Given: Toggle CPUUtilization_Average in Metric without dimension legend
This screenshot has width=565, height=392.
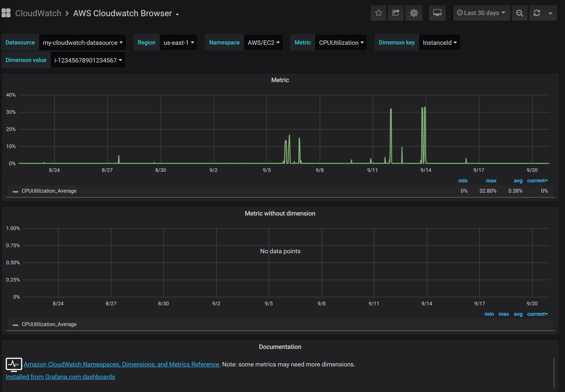Looking at the screenshot, I should tap(49, 325).
